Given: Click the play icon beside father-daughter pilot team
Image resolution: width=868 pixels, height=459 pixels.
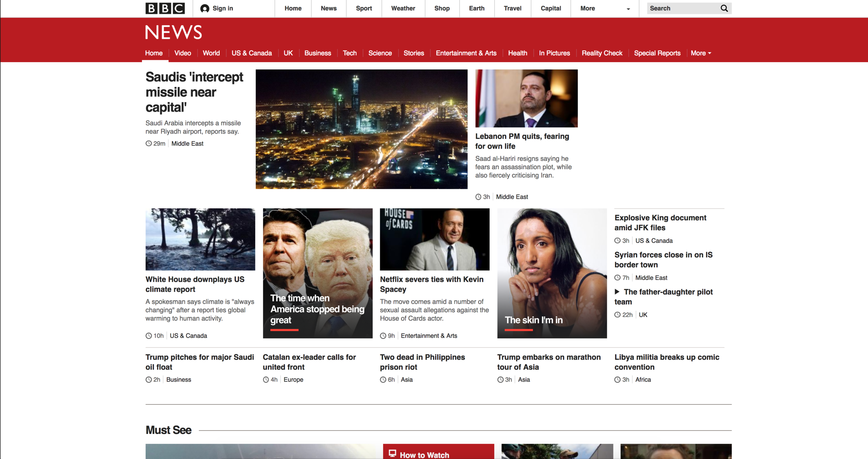Looking at the screenshot, I should click(617, 292).
